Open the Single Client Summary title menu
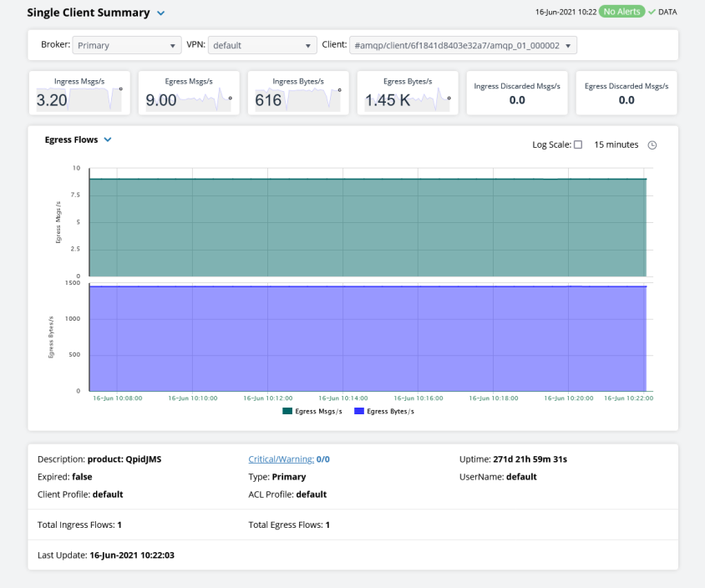 161,13
